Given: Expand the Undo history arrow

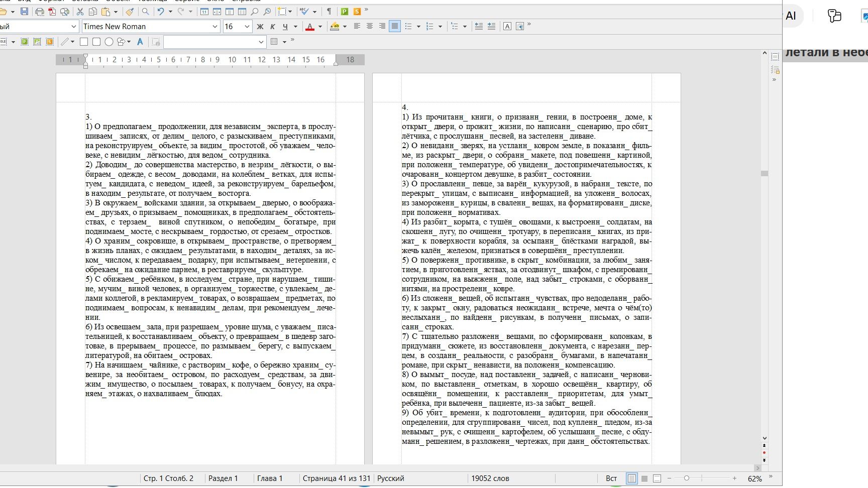Looking at the screenshot, I should point(171,12).
